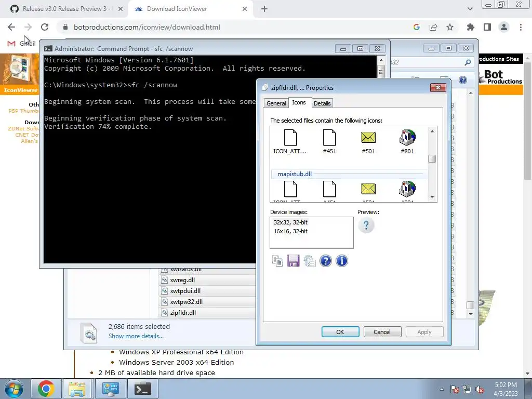Select icon #451 in top row
Image resolution: width=532 pixels, height=399 pixels.
329,142
